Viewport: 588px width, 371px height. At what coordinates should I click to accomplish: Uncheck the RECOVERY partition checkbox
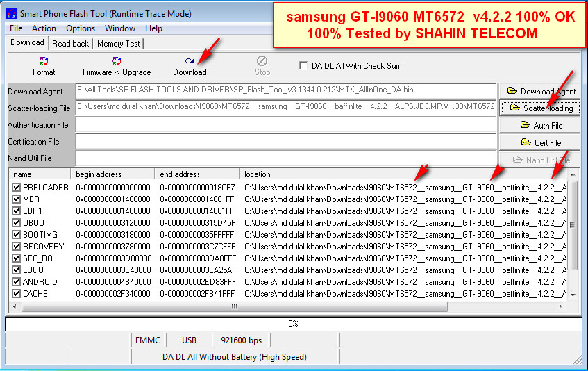pos(16,247)
